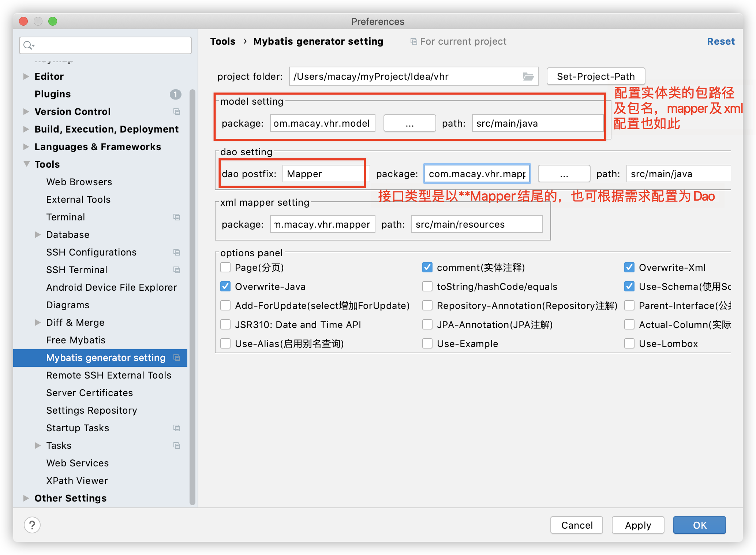Click the project-level icon beside Version Control
756x555 pixels.
177,112
